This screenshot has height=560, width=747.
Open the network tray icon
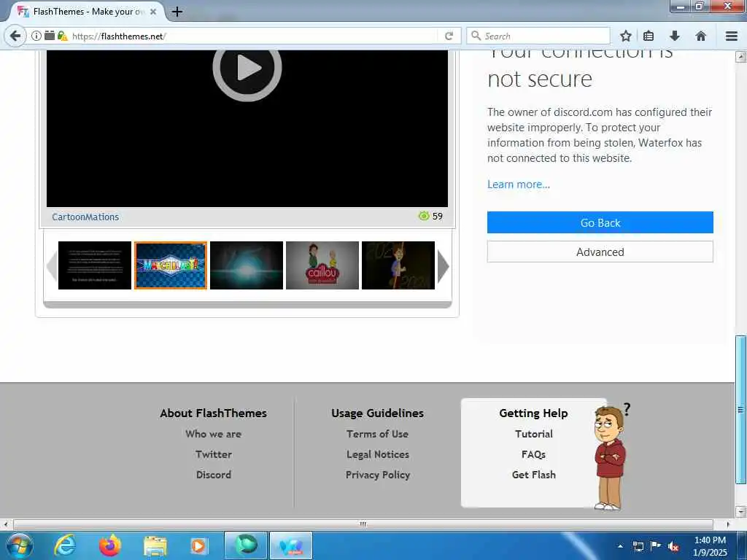638,546
